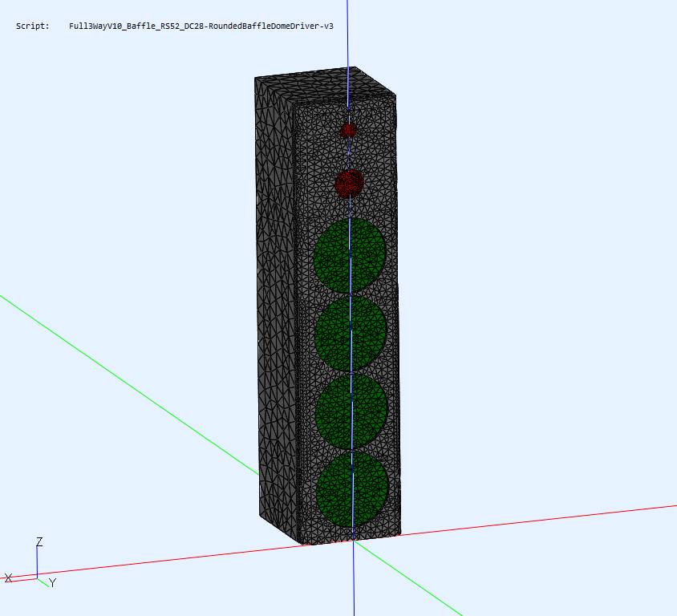This screenshot has height=616, width=677.
Task: Click the 'Script:' label text
Action: [x=33, y=26]
